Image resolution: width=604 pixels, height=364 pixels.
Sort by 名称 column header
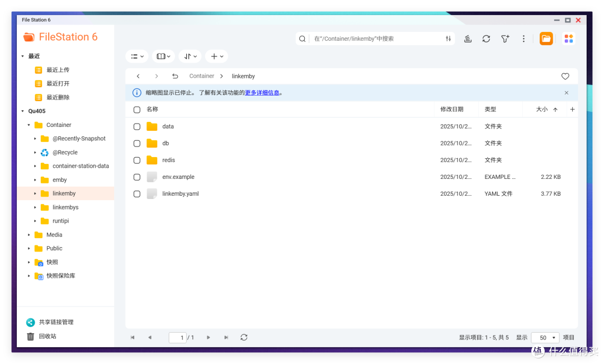(x=152, y=110)
